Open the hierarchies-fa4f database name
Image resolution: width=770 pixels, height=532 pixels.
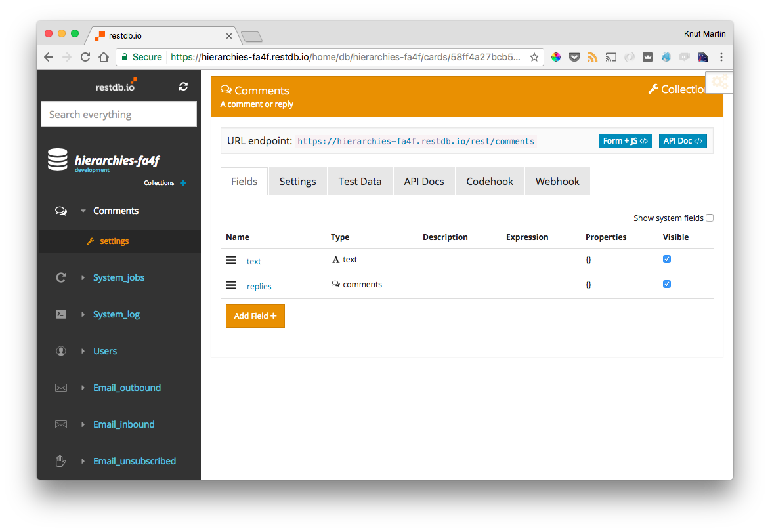117,161
